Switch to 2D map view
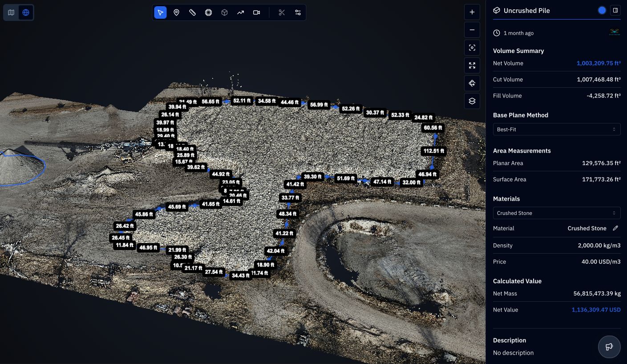 [11, 12]
